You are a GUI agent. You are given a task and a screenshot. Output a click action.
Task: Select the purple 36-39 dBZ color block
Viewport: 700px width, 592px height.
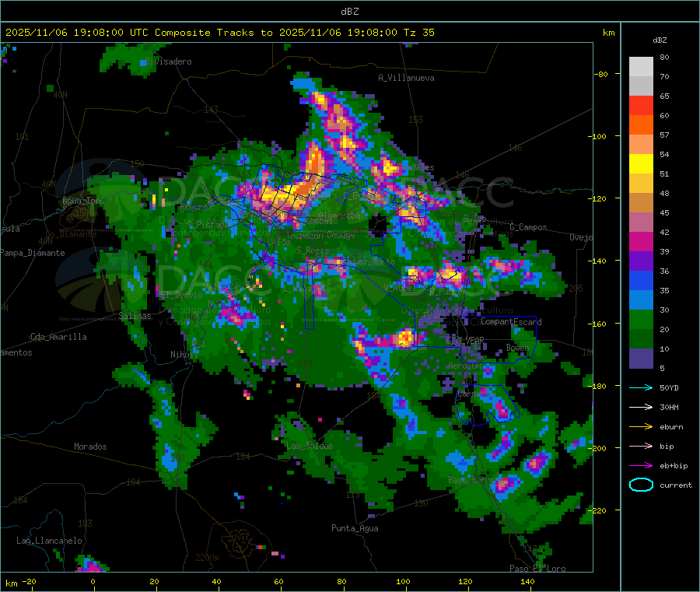tap(641, 261)
